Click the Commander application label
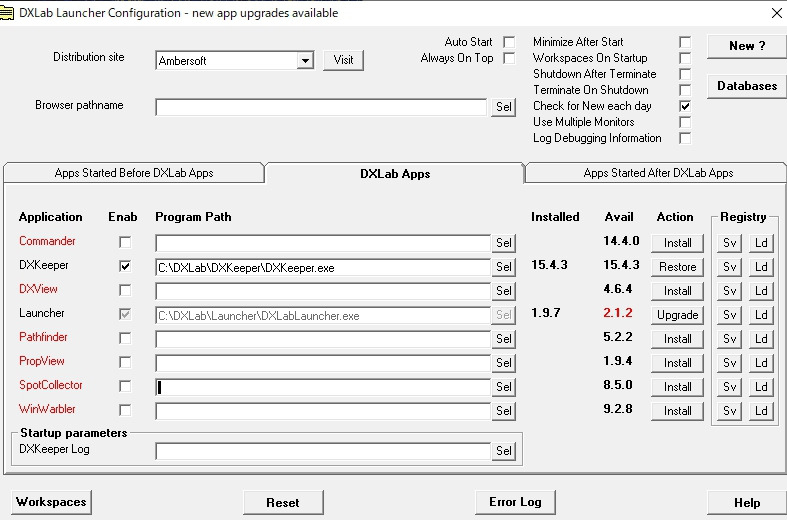Image resolution: width=787 pixels, height=520 pixels. [47, 241]
